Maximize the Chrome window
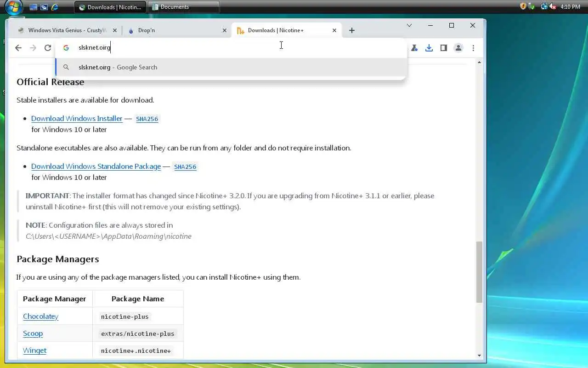The image size is (588, 368). click(452, 25)
